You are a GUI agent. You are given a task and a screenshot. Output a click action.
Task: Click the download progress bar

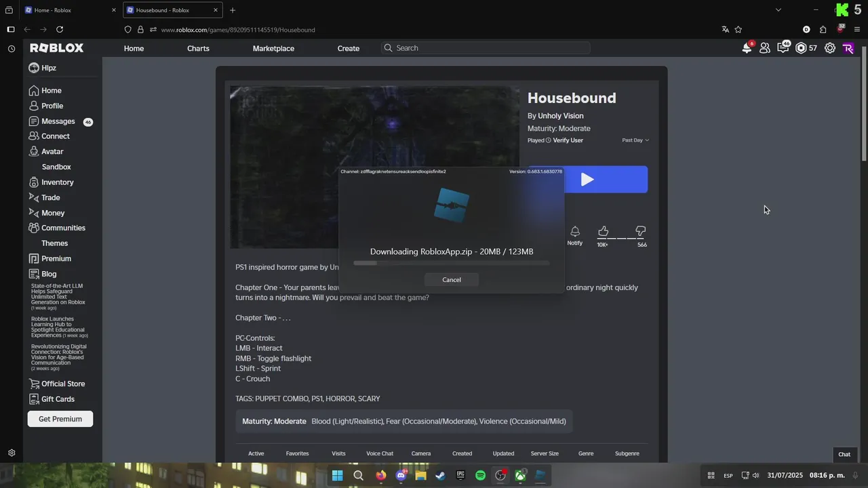coord(452,263)
